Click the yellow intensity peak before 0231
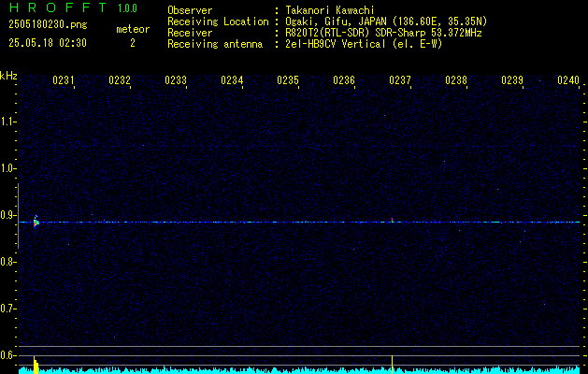The width and height of the screenshot is (588, 374). pyautogui.click(x=36, y=365)
